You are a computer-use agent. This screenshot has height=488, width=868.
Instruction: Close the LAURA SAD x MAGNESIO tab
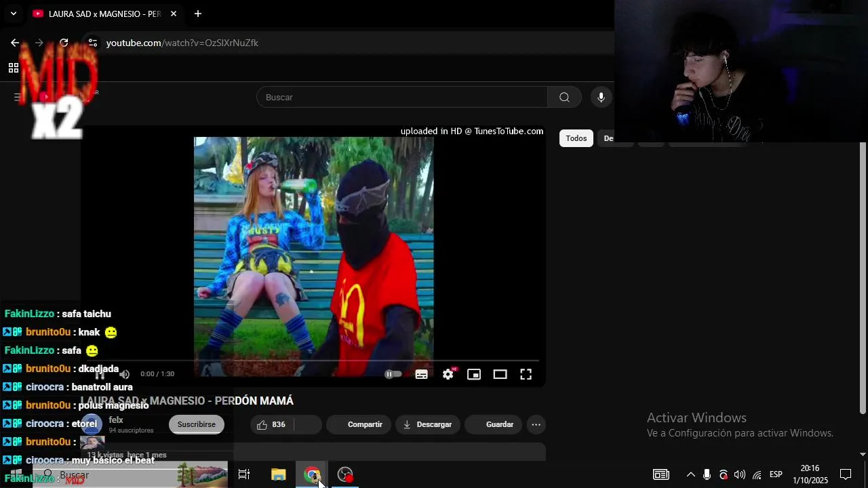pos(174,14)
